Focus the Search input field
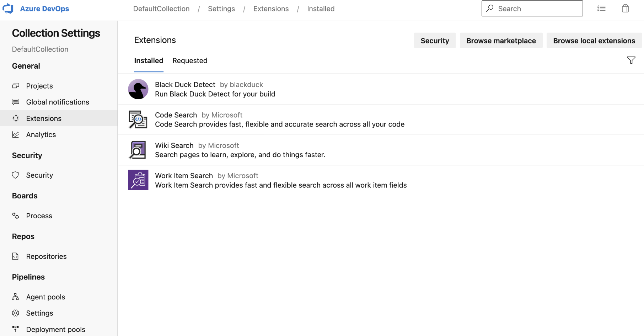Screen dimensions: 644x336 click(x=537, y=9)
